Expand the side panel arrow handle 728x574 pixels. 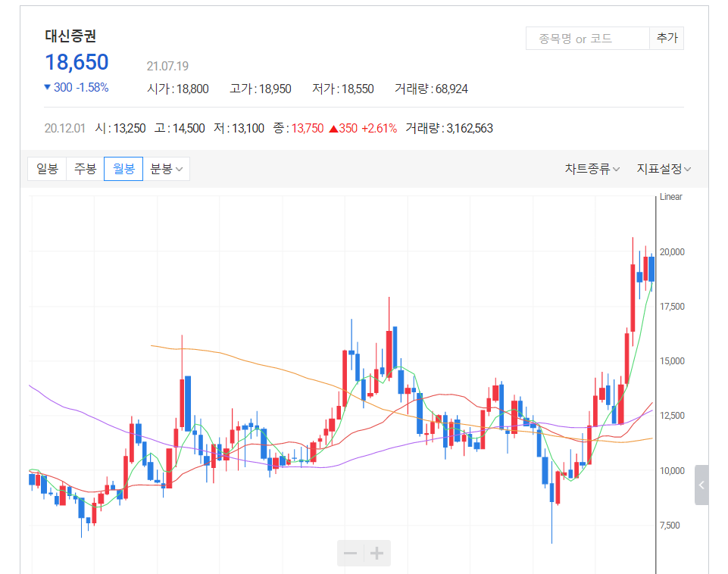pyautogui.click(x=701, y=485)
